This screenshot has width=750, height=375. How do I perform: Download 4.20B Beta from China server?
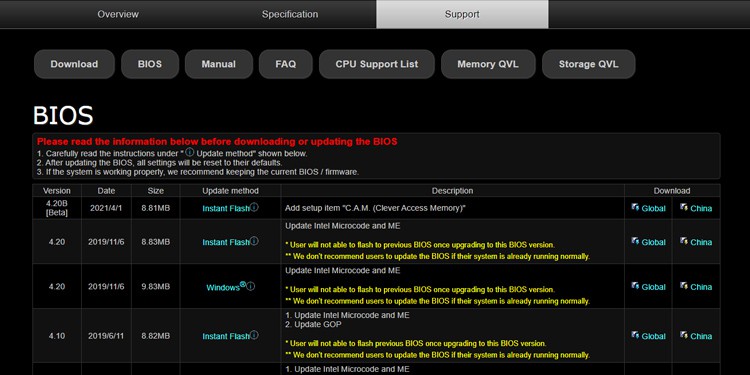click(x=701, y=209)
